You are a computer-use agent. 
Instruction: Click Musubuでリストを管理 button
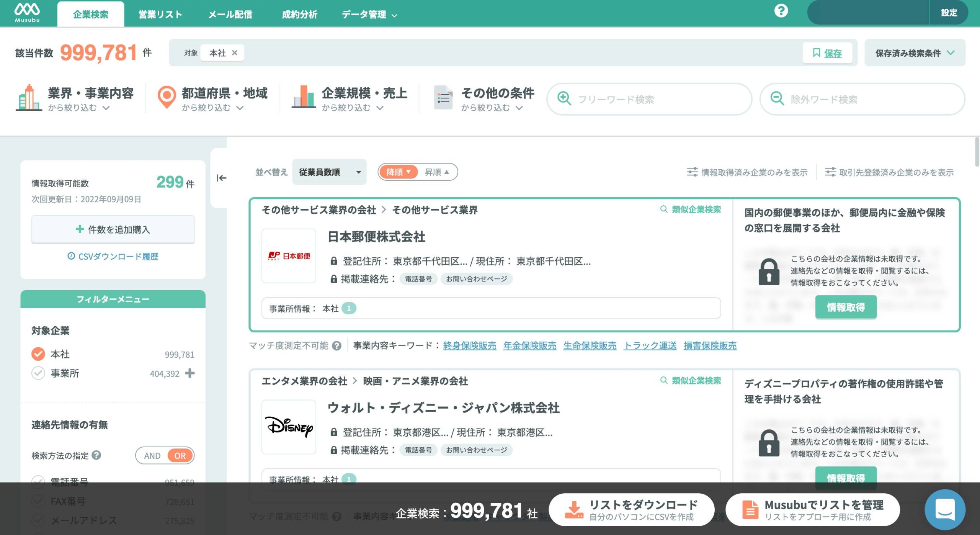[x=813, y=510]
